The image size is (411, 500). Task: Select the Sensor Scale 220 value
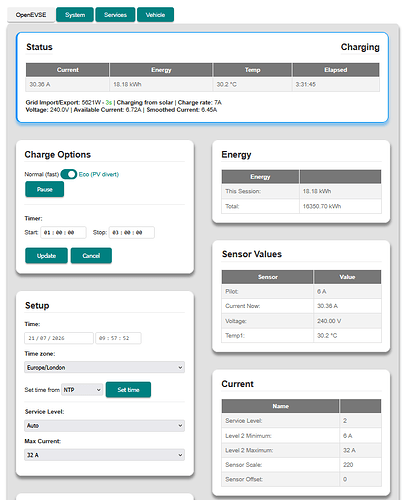[348, 465]
